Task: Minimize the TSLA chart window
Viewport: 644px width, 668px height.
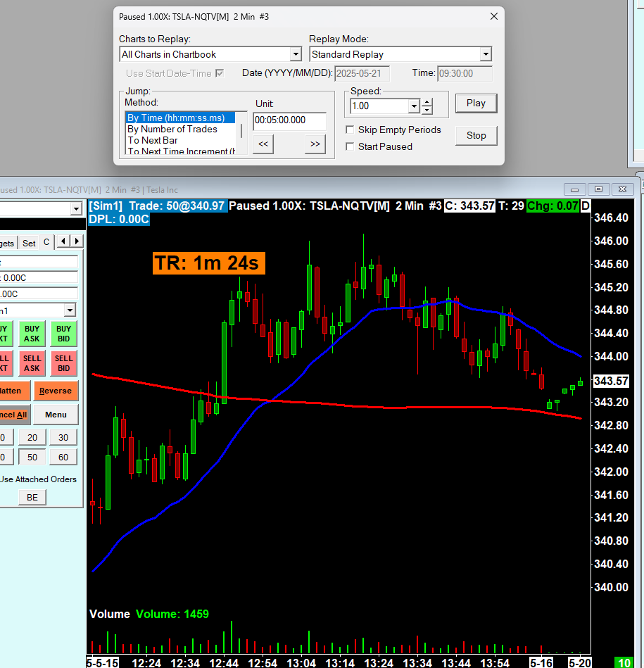Action: point(574,189)
